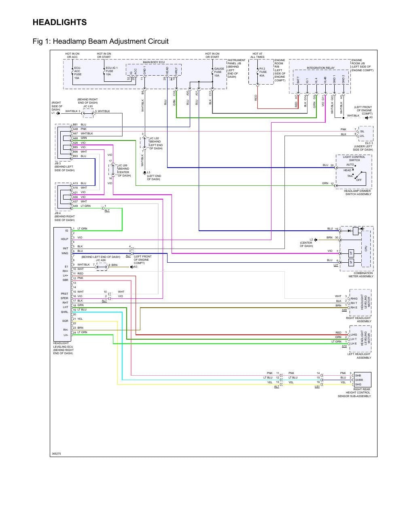Click the OFF switch position
The height and width of the screenshot is (521, 420).
point(359,180)
